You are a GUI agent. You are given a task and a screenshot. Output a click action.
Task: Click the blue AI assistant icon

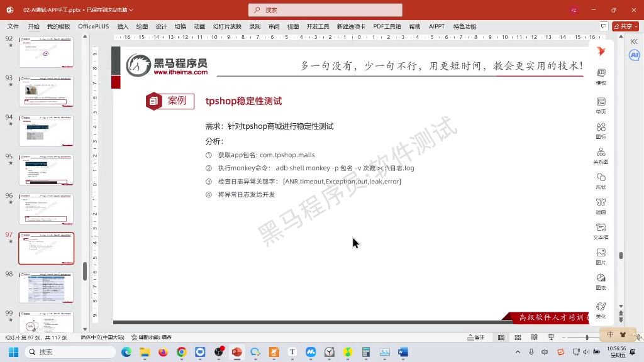click(634, 55)
